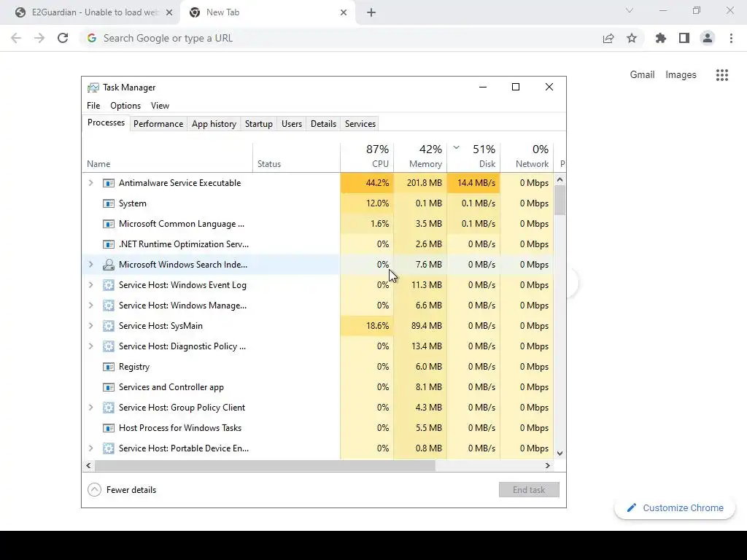Expand Service Host: Windows Management group
This screenshot has height=560, width=747.
point(91,306)
